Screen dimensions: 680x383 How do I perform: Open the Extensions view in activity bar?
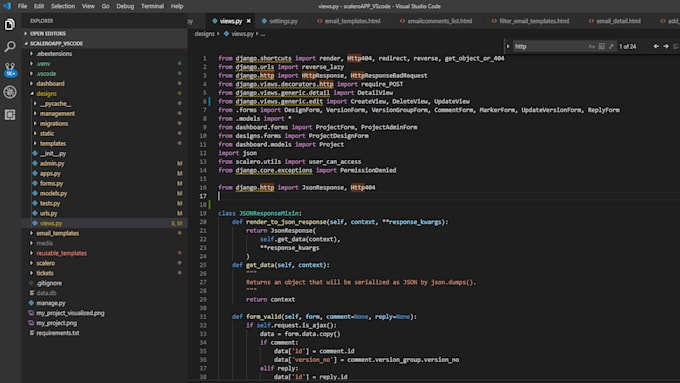(x=10, y=115)
